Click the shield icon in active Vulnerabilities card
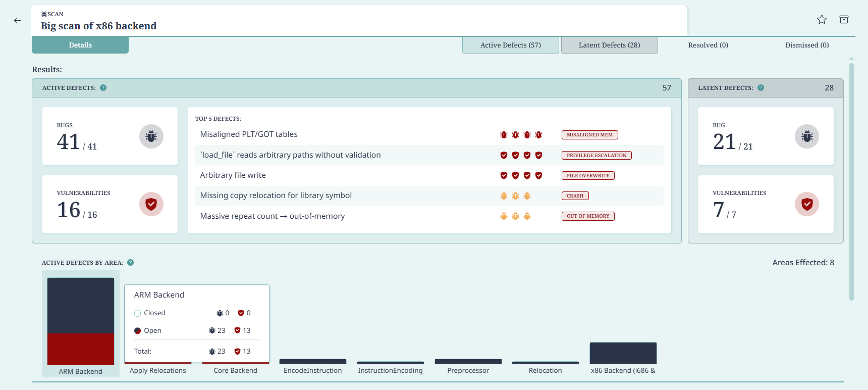 (151, 204)
